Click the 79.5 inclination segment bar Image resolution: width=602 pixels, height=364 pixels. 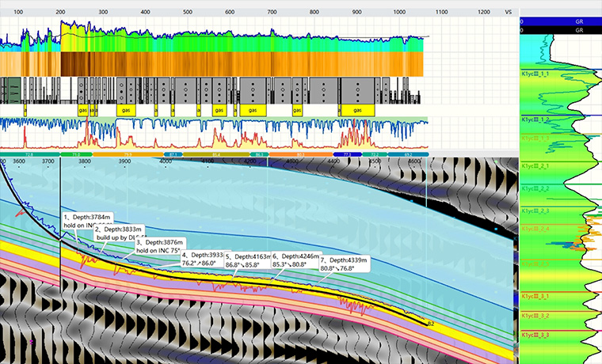[127, 155]
